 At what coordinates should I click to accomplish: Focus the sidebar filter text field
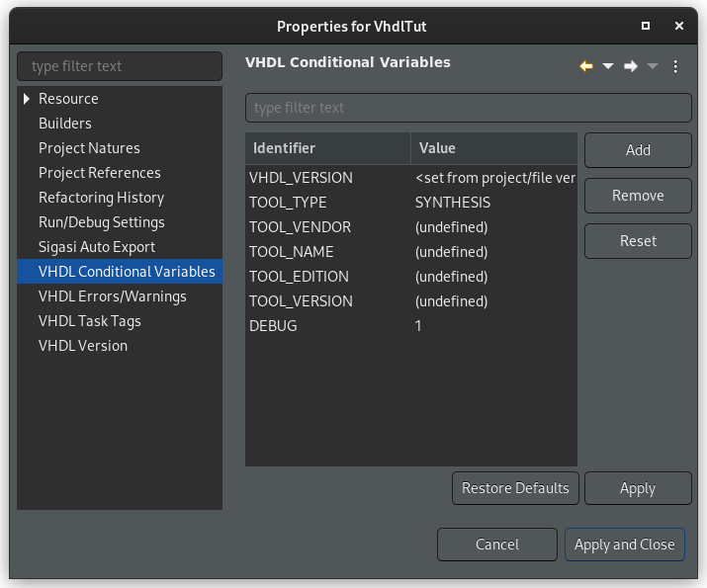(120, 66)
